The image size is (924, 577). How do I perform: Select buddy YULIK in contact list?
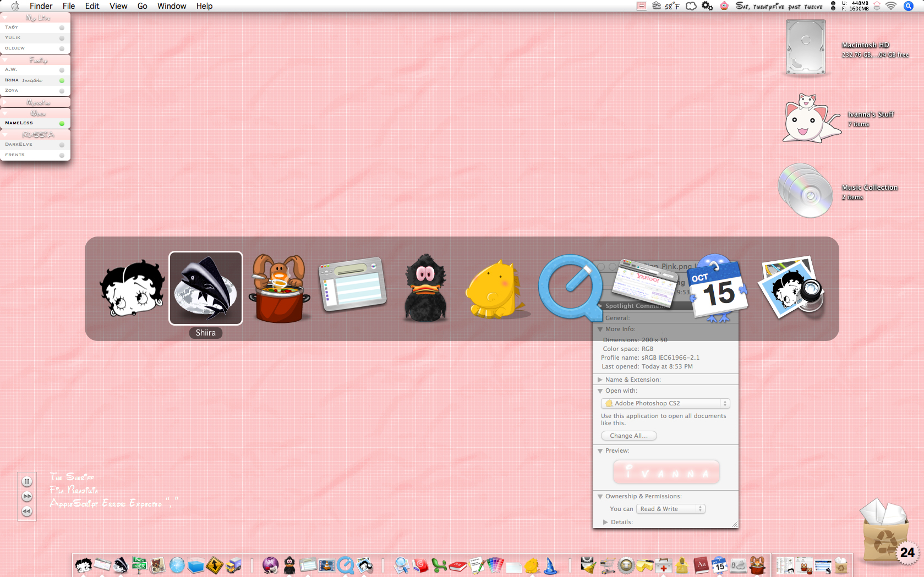click(35, 38)
